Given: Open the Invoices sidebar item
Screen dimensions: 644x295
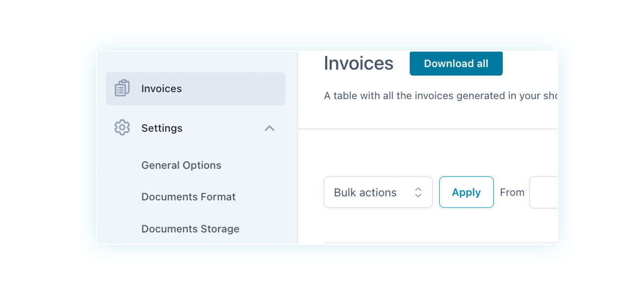Looking at the screenshot, I should (195, 88).
